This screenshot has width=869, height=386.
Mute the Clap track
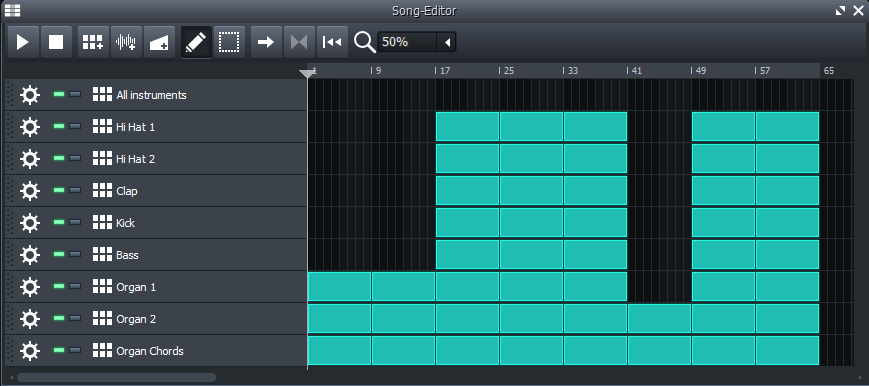pyautogui.click(x=59, y=191)
